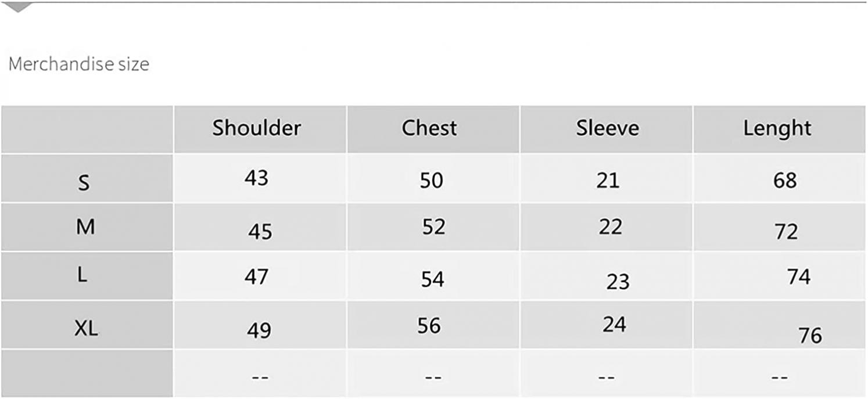Click the S size row label
The image size is (868, 399).
pyautogui.click(x=84, y=184)
